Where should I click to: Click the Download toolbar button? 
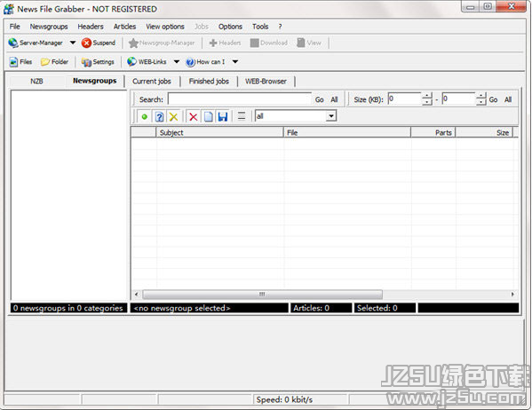click(x=269, y=43)
